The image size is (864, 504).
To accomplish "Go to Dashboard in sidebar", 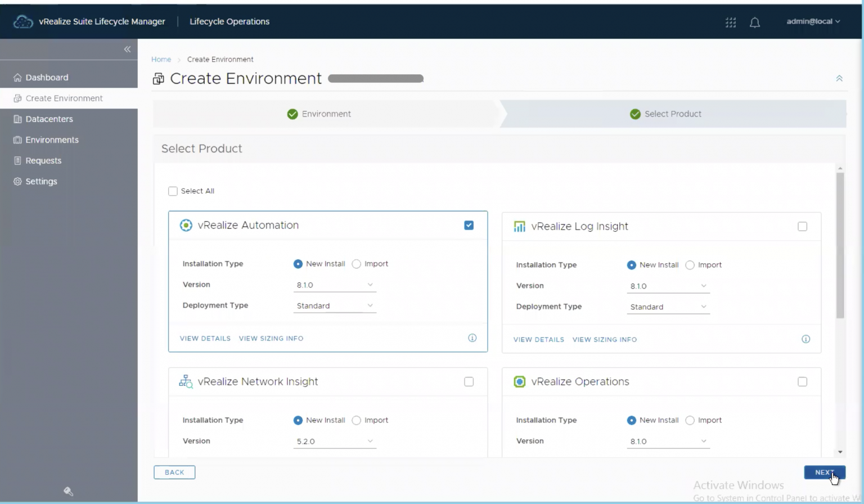I will coord(69,78).
